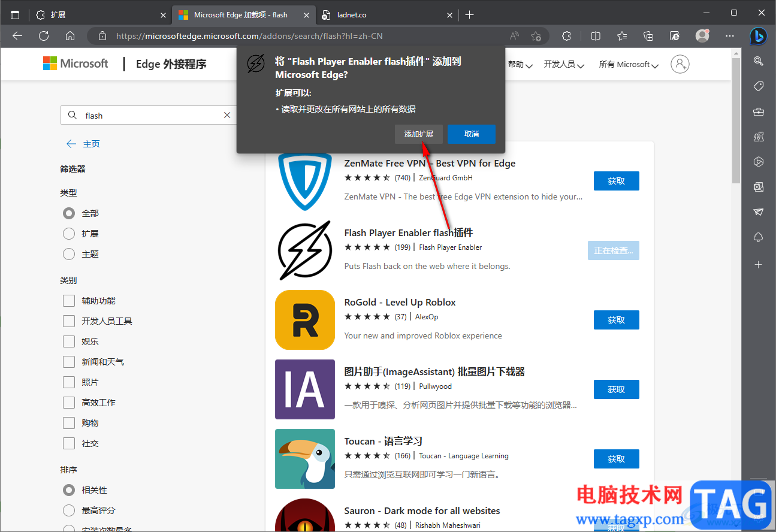This screenshot has width=776, height=532.
Task: Click the flash search input field
Action: point(150,115)
